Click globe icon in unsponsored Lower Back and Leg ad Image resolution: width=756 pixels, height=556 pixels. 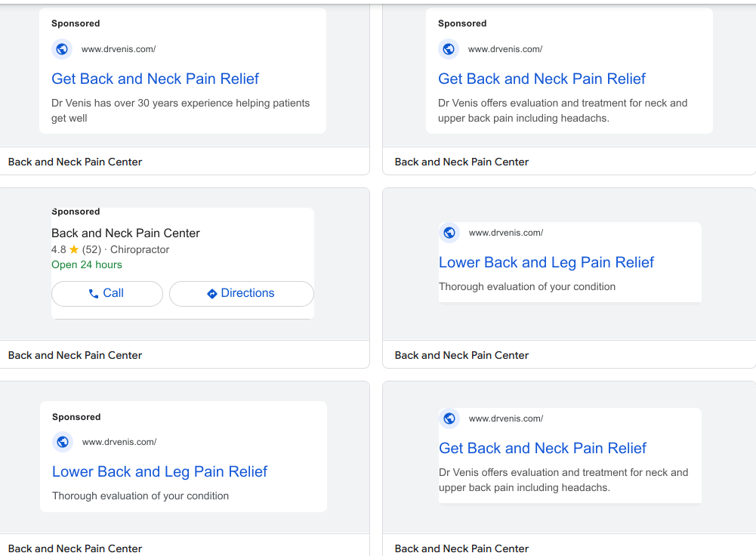(x=449, y=233)
